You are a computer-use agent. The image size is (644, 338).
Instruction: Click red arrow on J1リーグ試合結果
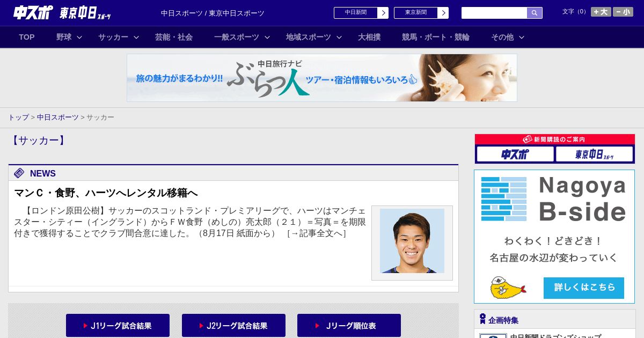click(85, 326)
